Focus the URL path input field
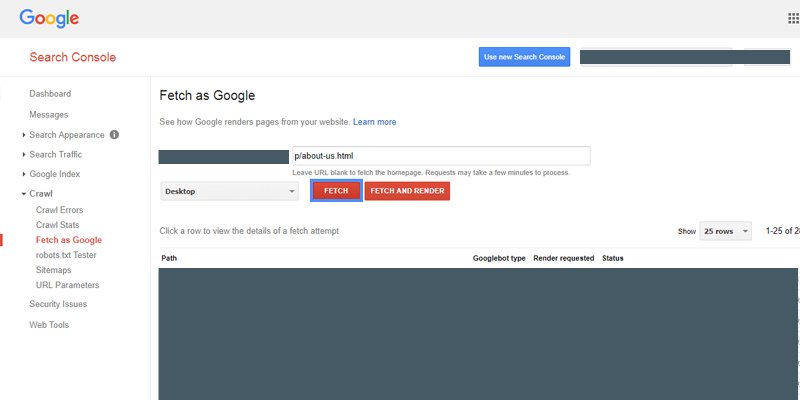 click(x=441, y=156)
